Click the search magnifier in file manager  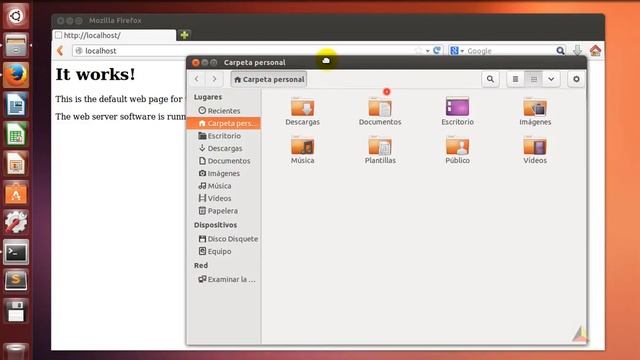tap(490, 79)
